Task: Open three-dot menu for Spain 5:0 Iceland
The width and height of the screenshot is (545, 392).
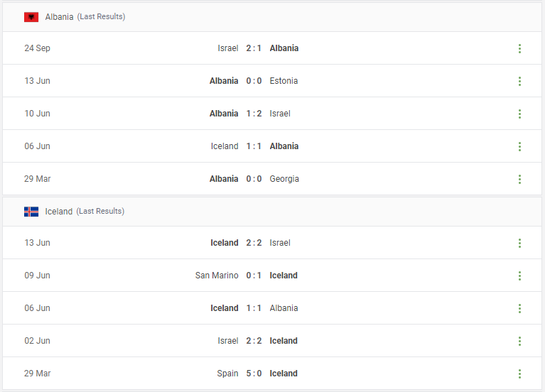Action: [519, 374]
